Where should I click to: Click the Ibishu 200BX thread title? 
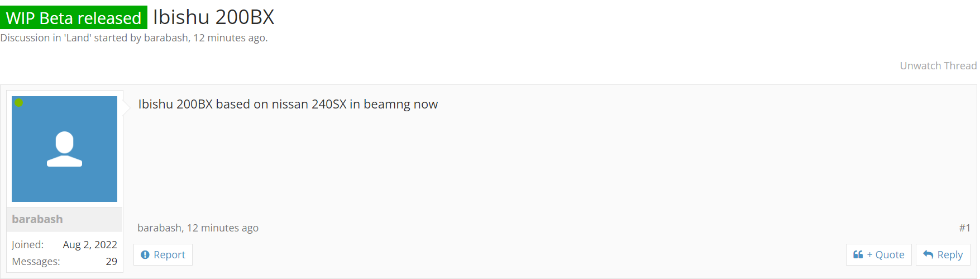pyautogui.click(x=214, y=17)
